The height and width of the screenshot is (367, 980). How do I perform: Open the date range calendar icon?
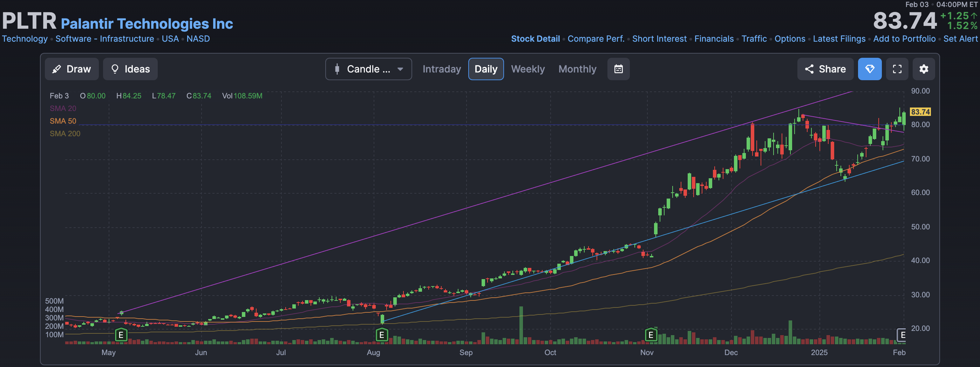pos(618,69)
